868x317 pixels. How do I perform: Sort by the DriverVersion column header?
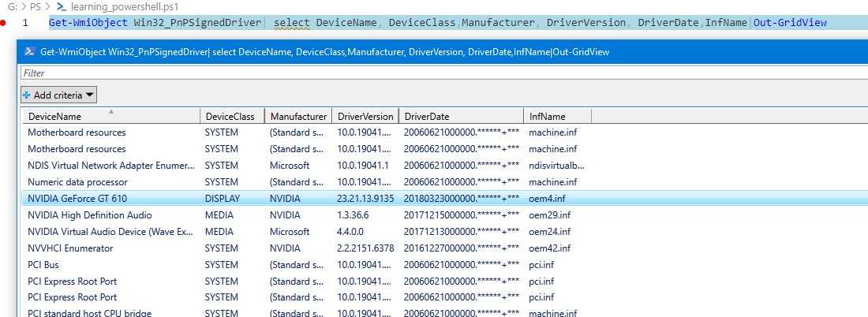click(x=365, y=117)
